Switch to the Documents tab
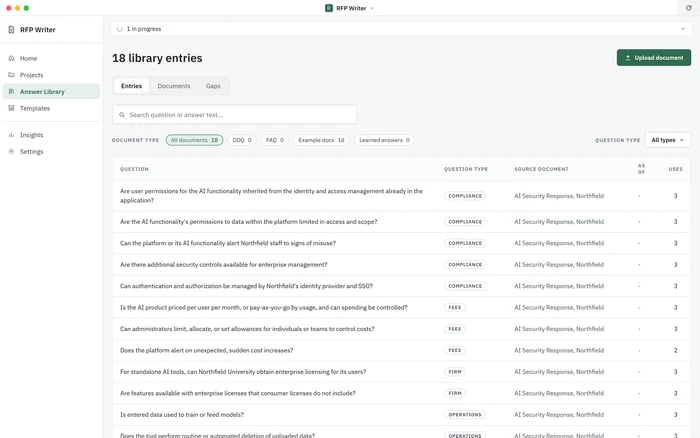Image resolution: width=700 pixels, height=438 pixels. click(174, 86)
